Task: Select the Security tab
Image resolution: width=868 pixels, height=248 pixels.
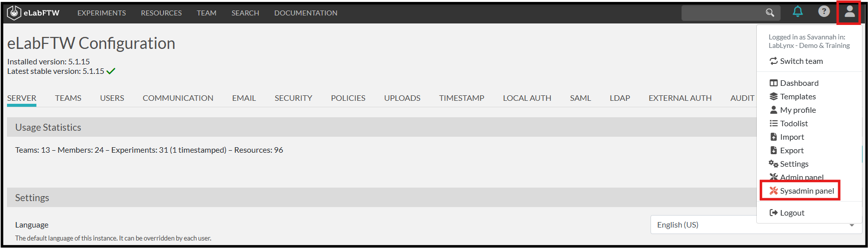Action: pyautogui.click(x=293, y=98)
